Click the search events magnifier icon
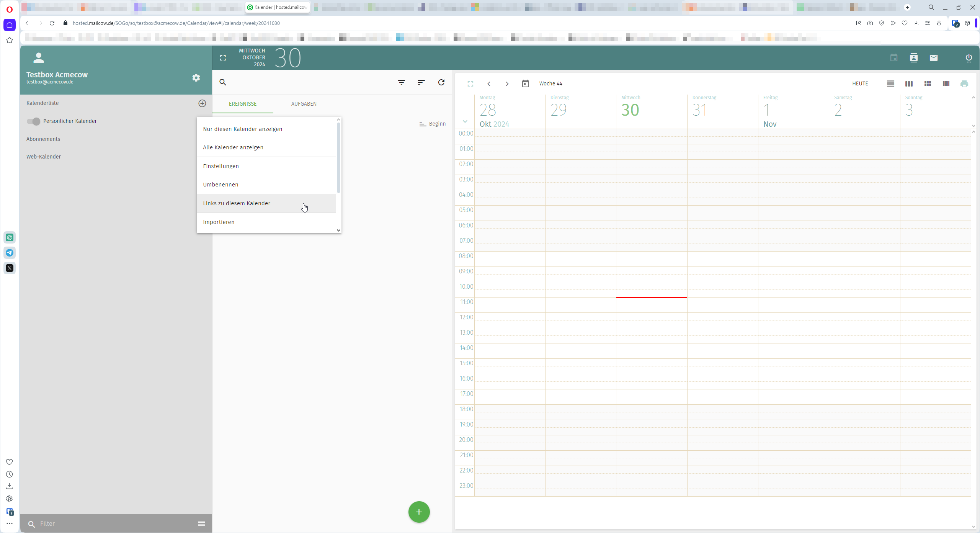980x533 pixels. coord(223,82)
